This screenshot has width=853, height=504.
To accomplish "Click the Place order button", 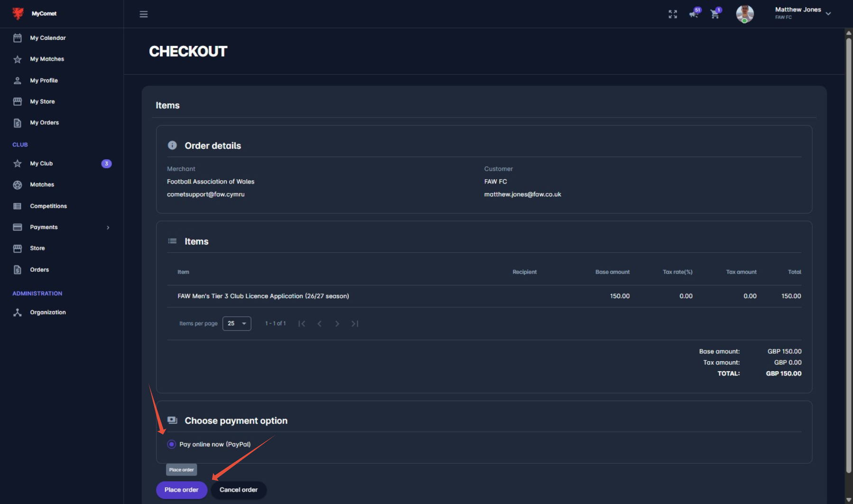I will point(182,490).
